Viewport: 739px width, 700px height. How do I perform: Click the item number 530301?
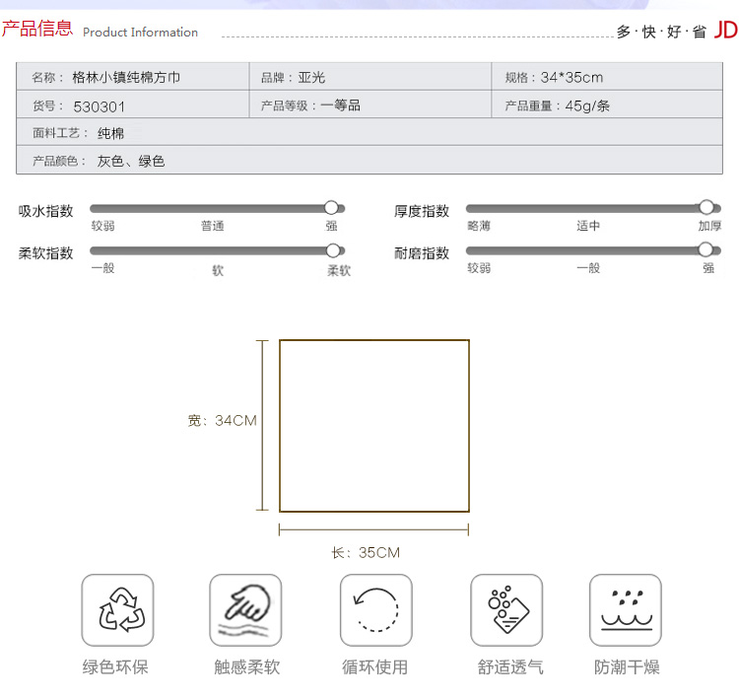[x=99, y=106]
